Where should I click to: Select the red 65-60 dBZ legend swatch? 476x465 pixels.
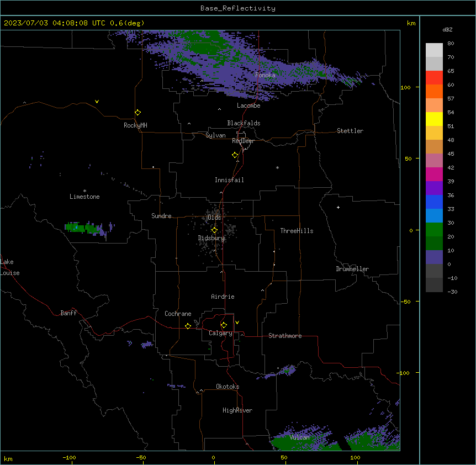point(434,77)
